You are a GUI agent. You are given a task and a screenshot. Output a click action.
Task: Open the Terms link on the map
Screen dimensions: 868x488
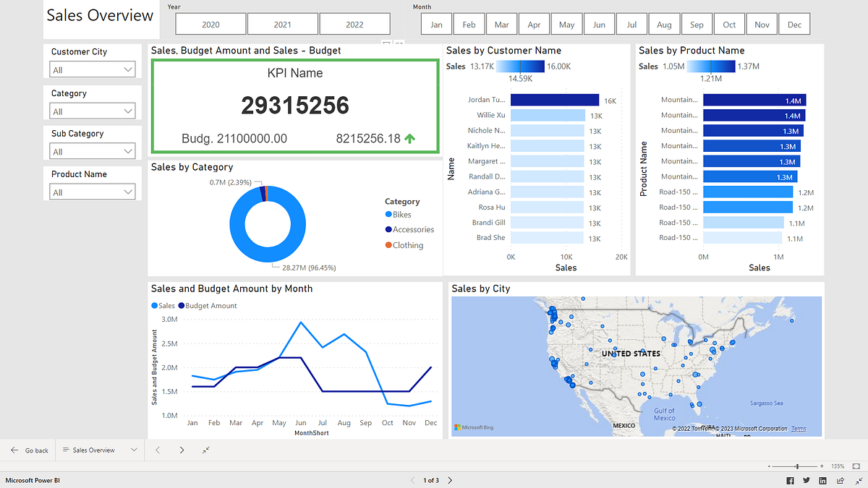point(799,428)
